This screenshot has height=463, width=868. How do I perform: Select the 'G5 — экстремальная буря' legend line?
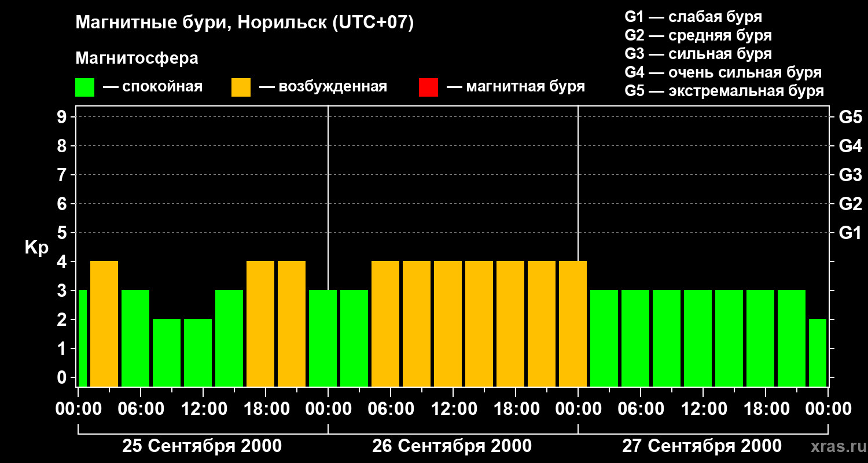(x=724, y=91)
